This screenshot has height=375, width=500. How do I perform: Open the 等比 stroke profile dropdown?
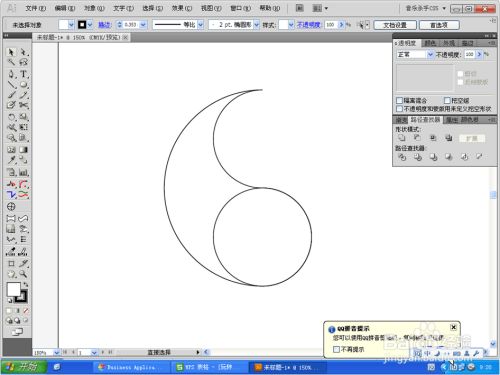tap(200, 25)
